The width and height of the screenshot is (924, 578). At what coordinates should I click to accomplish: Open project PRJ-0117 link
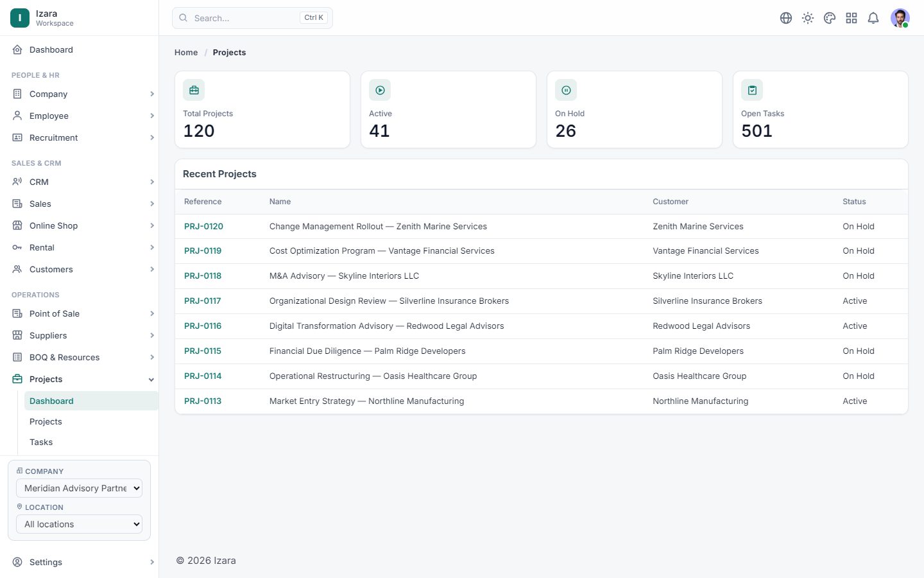(x=202, y=301)
